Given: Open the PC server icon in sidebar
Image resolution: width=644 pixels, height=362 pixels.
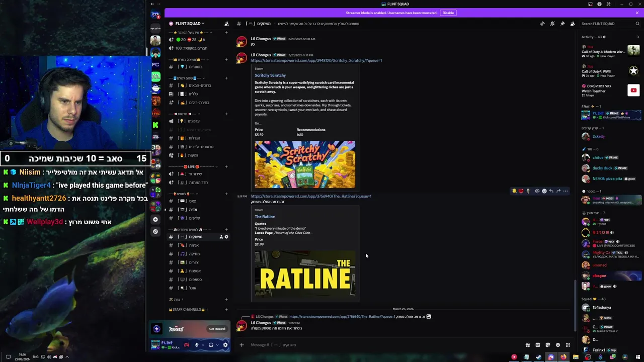Looking at the screenshot, I should coord(155,65).
